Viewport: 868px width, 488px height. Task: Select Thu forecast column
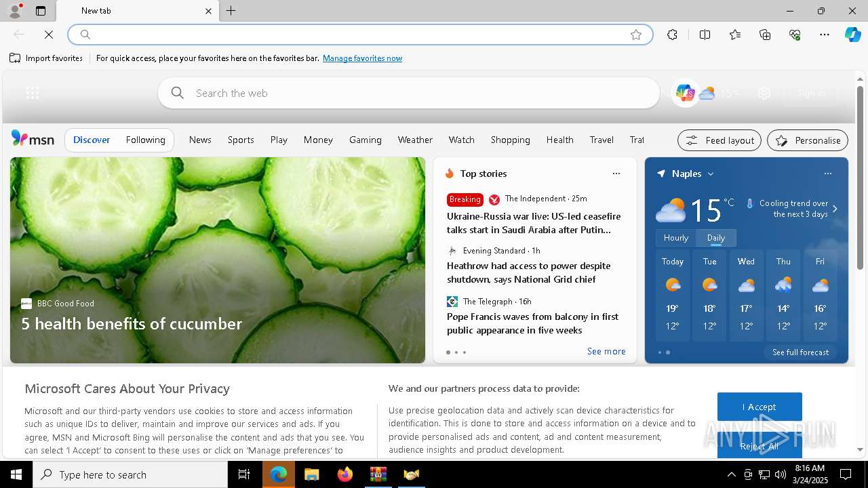point(783,296)
